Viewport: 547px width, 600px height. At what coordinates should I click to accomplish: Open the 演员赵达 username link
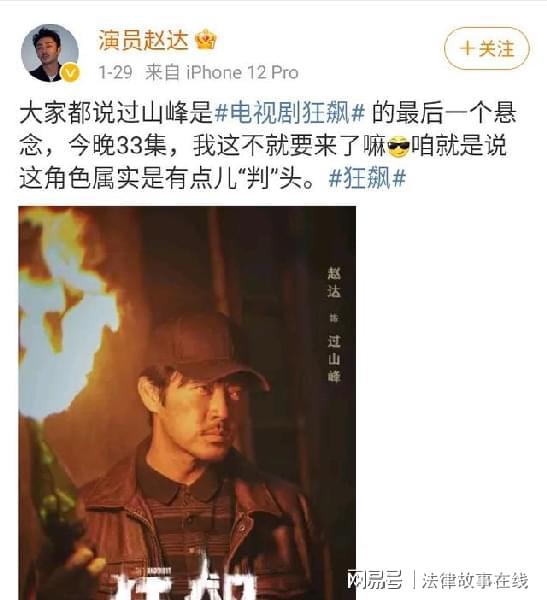coord(144,40)
